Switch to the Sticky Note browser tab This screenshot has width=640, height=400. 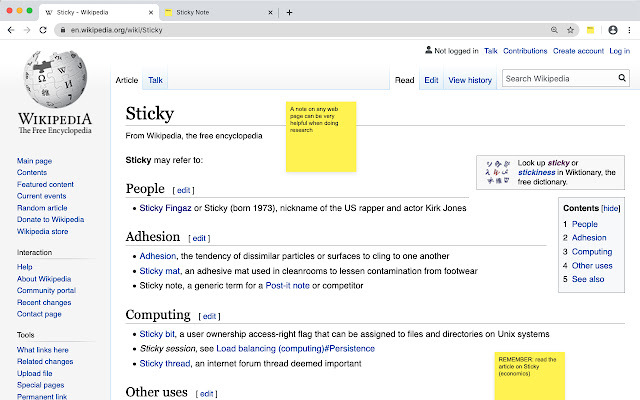pos(218,13)
